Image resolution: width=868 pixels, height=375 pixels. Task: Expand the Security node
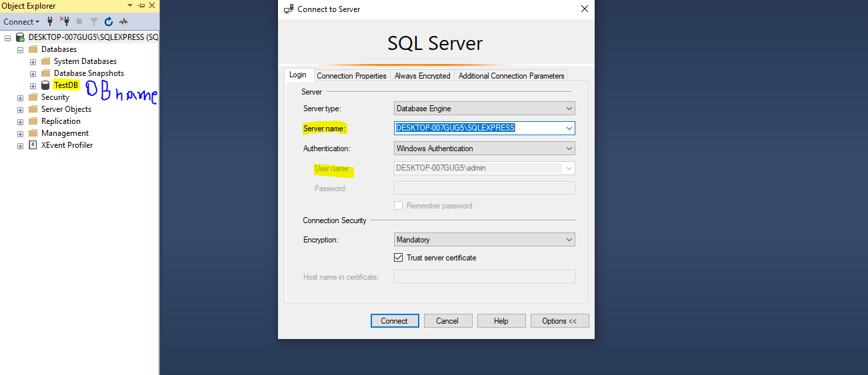[20, 98]
